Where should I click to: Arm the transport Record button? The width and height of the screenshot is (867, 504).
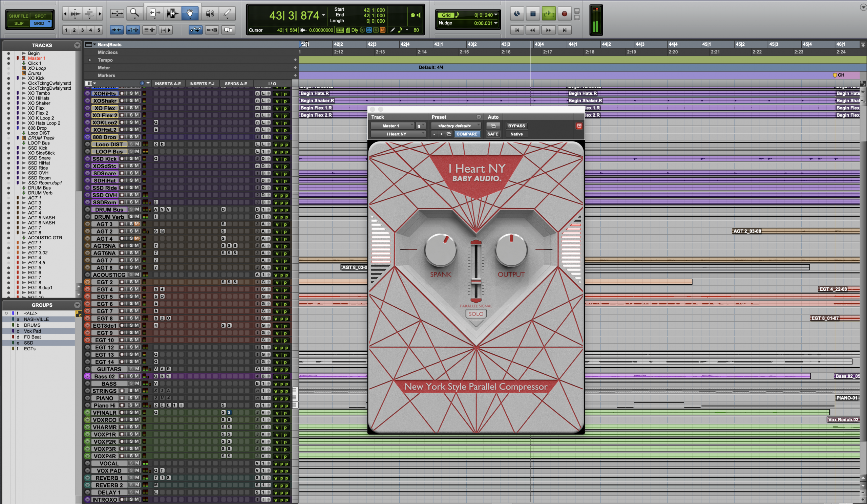click(x=564, y=14)
